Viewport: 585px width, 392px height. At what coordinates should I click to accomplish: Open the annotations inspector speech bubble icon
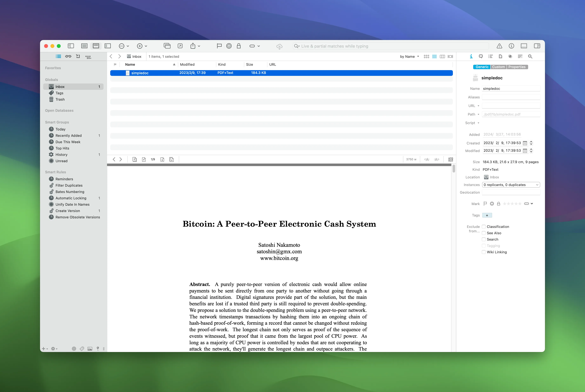(x=481, y=56)
